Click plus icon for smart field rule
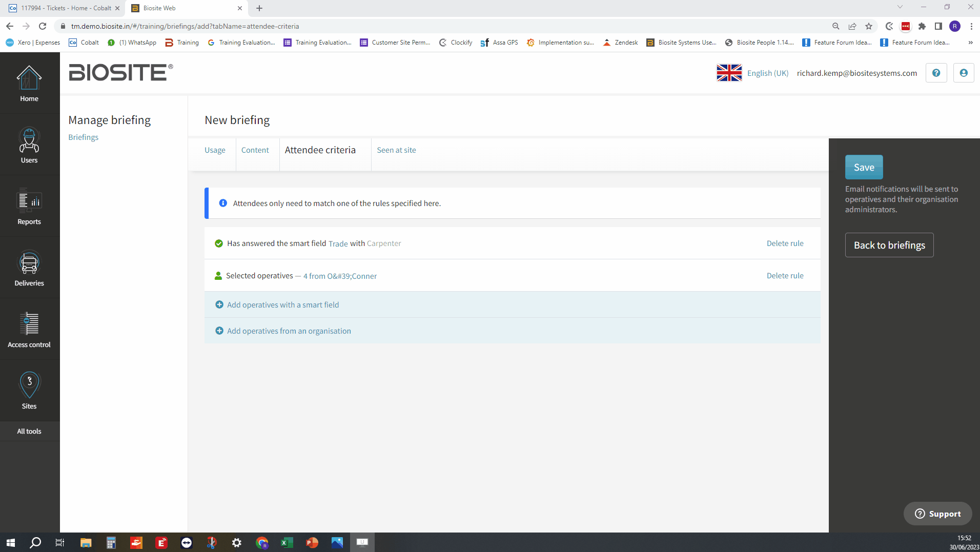Image resolution: width=980 pixels, height=552 pixels. (219, 304)
